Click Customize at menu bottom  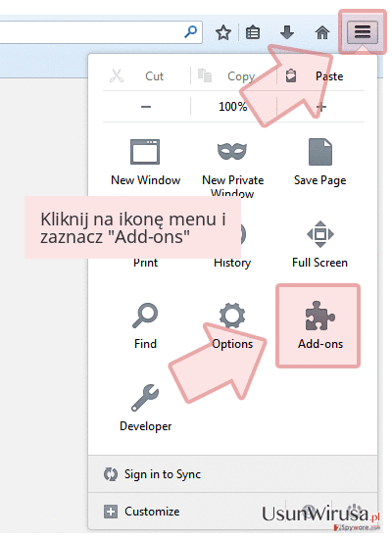point(142,512)
